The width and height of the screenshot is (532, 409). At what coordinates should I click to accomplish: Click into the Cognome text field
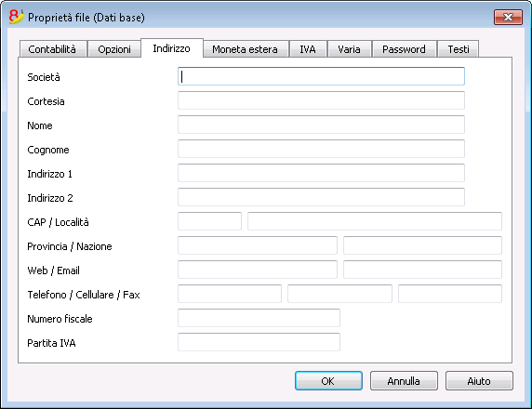tap(321, 149)
